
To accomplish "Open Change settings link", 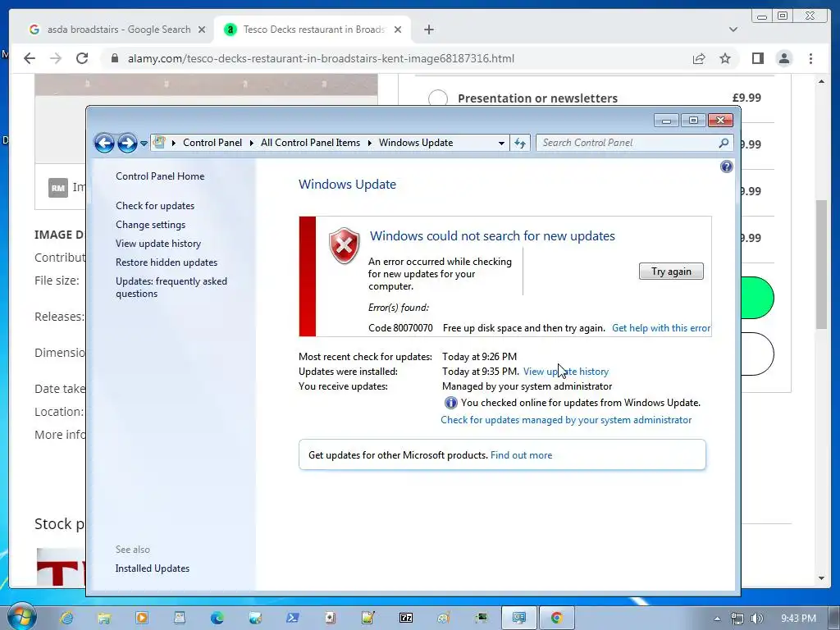I will click(151, 225).
